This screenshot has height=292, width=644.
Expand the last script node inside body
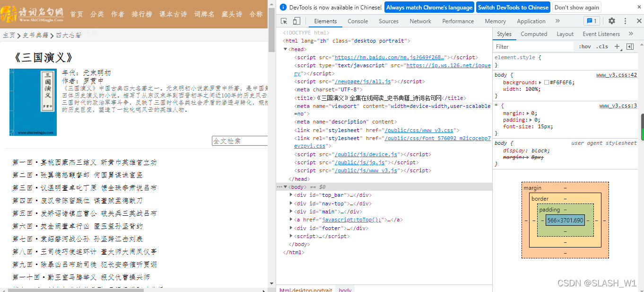(291, 236)
